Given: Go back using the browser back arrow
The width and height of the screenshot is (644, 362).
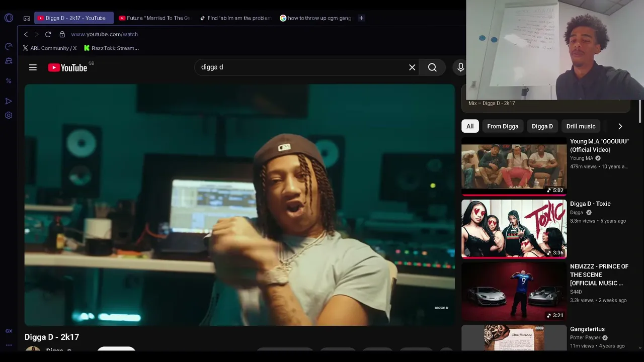Looking at the screenshot, I should point(26,34).
